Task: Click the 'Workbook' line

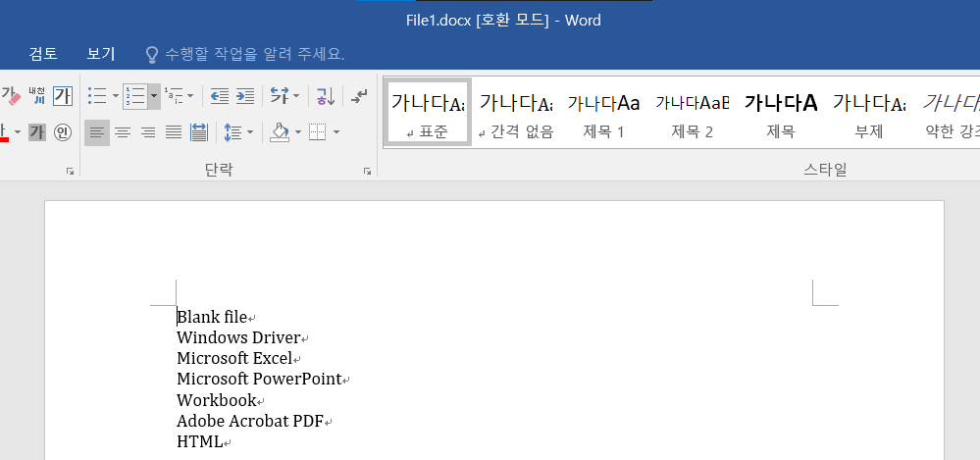Action: [x=217, y=400]
